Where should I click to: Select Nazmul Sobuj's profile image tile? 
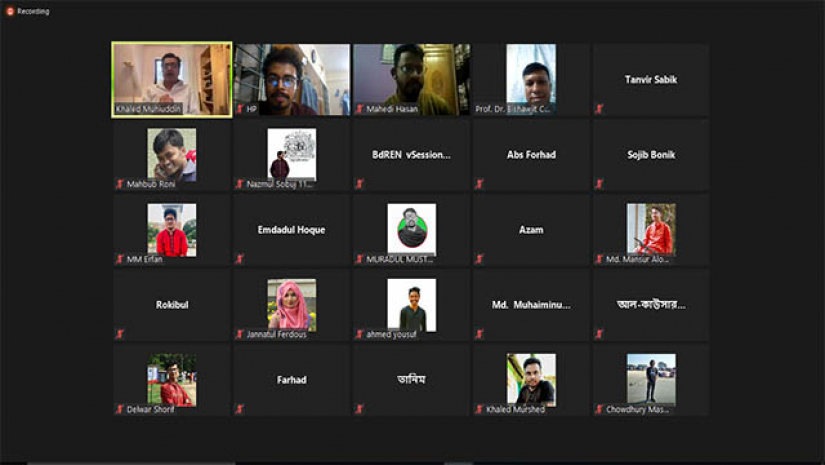click(291, 154)
